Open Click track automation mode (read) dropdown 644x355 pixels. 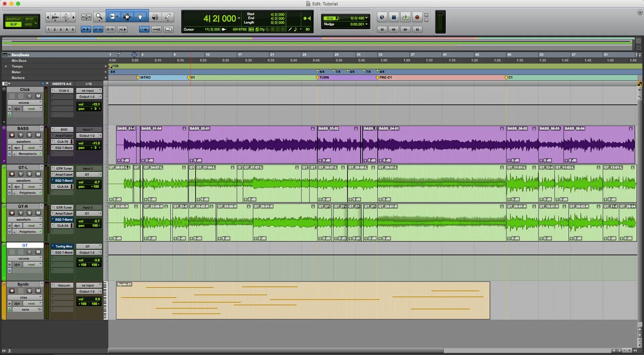pyautogui.click(x=33, y=108)
